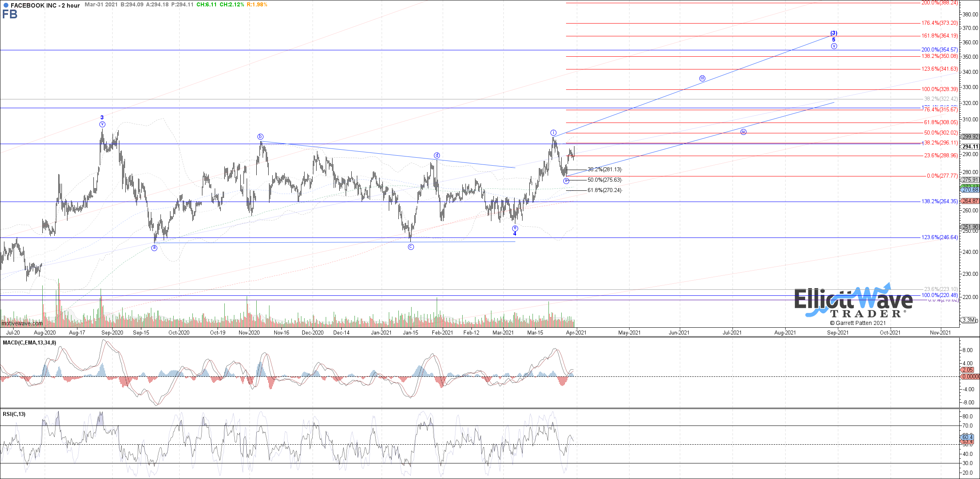Viewport: 980px width, 479px height.
Task: Select the 50.0%(302.02) Fibonacci label
Action: [x=941, y=133]
